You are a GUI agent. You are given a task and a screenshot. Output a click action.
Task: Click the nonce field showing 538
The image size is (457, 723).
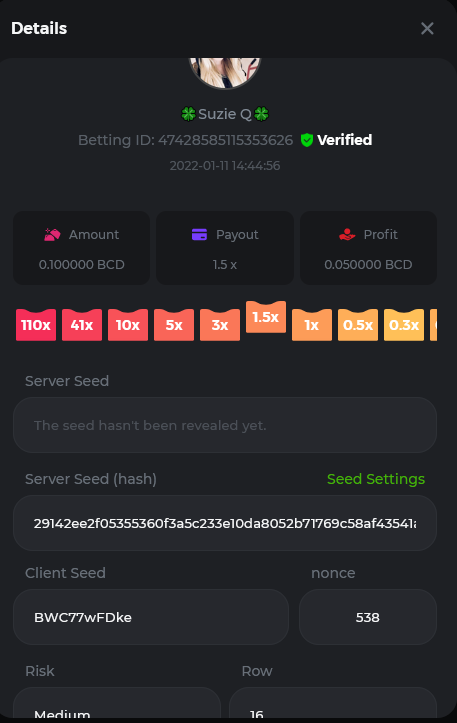click(368, 617)
